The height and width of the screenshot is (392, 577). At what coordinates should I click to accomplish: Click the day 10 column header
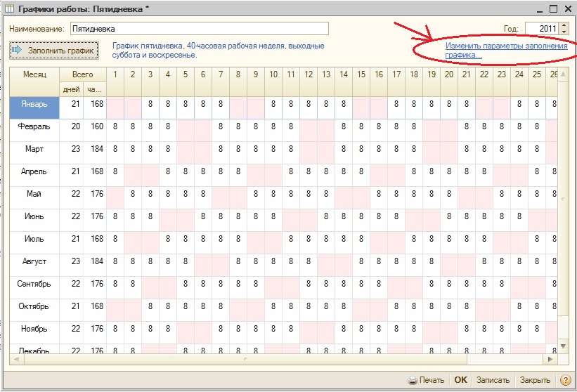(273, 82)
